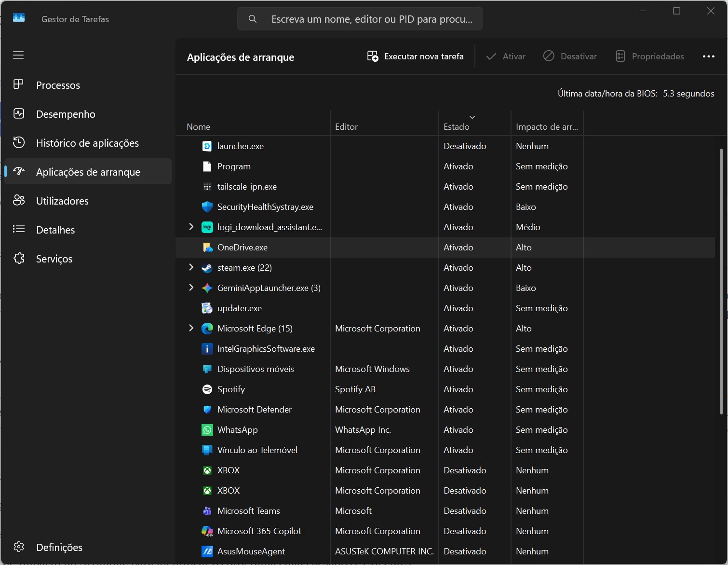Viewport: 728px width, 565px height.
Task: Click the GeminiAppLauncher star icon
Action: 207,288
